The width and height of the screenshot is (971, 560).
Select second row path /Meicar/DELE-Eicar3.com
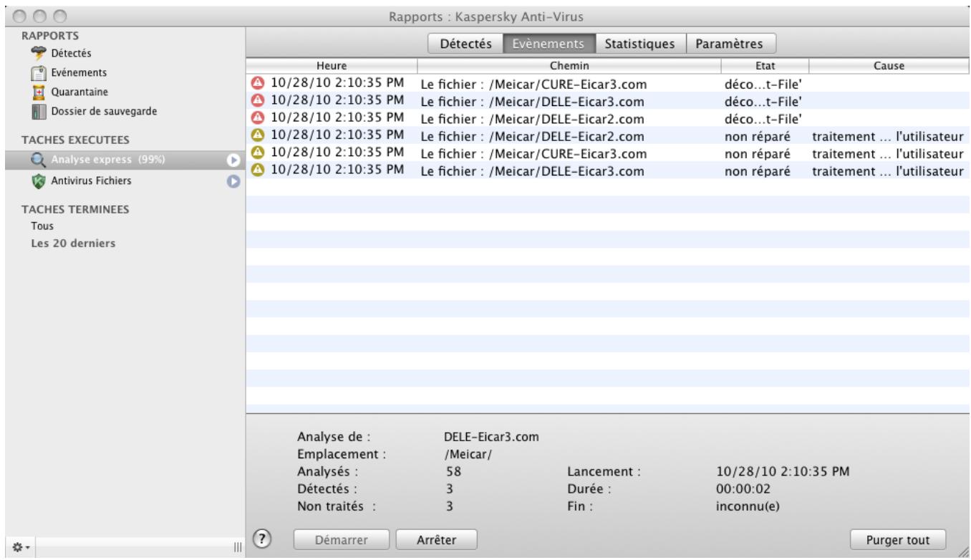point(533,101)
